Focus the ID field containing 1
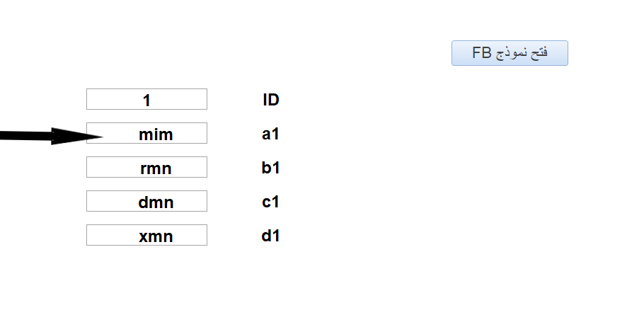 point(146,99)
